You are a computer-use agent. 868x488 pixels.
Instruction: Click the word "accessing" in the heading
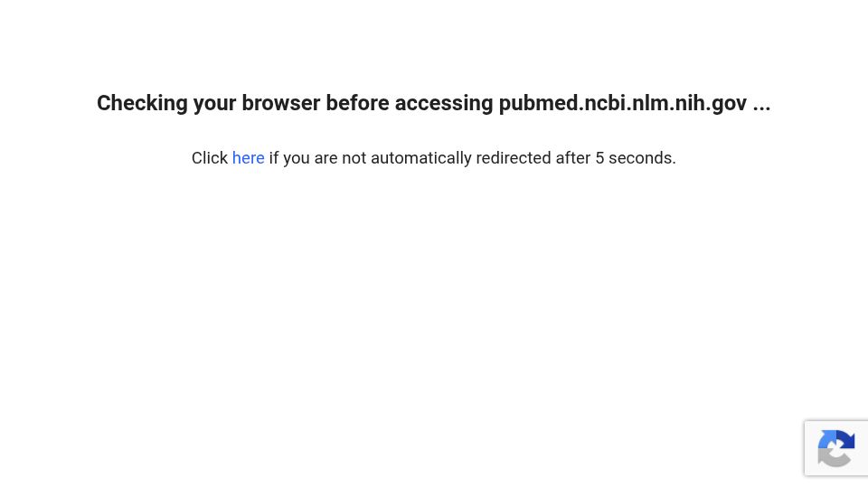click(443, 103)
